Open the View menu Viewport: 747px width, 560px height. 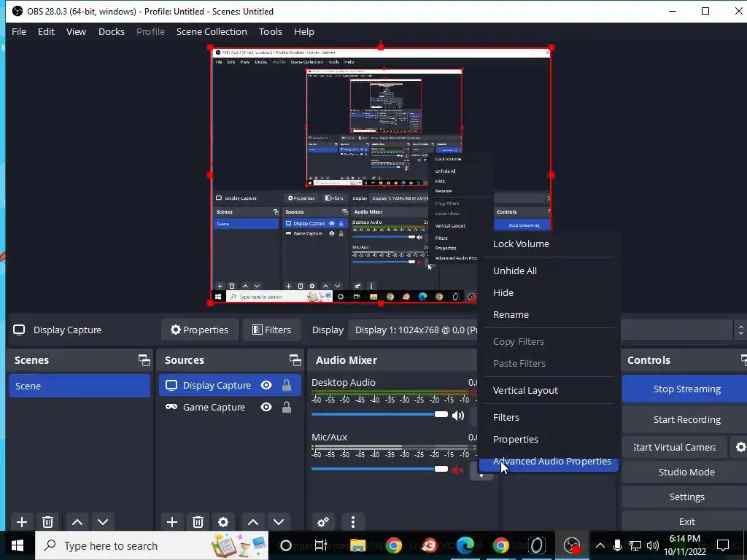[x=76, y=31]
